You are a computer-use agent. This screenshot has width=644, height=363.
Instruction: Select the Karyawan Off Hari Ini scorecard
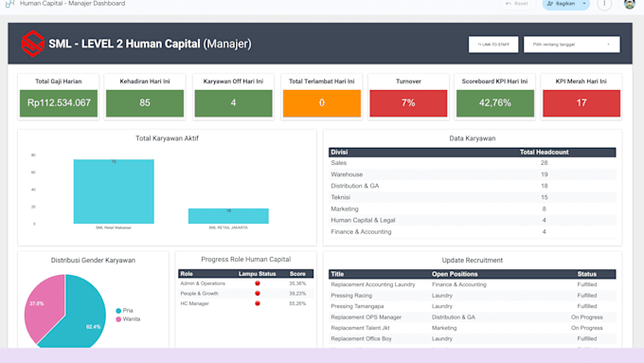pyautogui.click(x=233, y=97)
